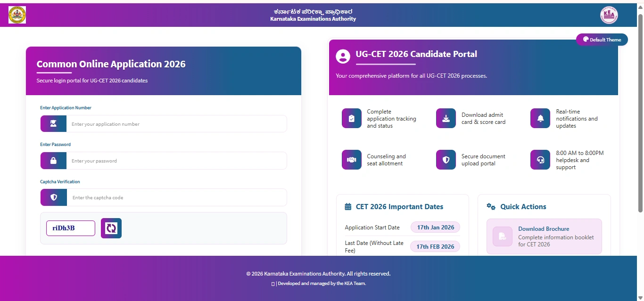
Task: Select the counseling and seat allotment icon
Action: pyautogui.click(x=351, y=160)
